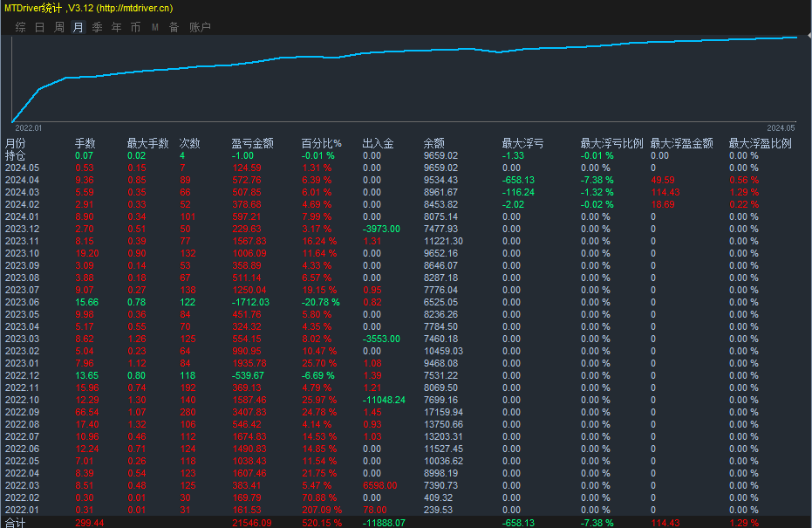The height and width of the screenshot is (528, 812).
Task: Click the -3553.00 withdrawal value
Action: pos(381,339)
